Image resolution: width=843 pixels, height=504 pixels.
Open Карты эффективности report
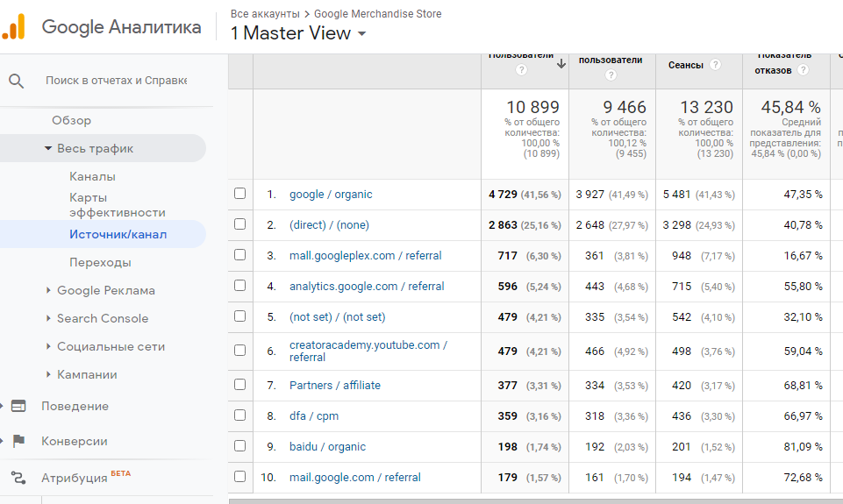point(118,205)
